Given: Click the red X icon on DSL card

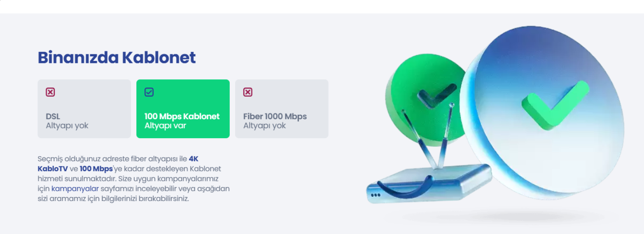Looking at the screenshot, I should (50, 92).
